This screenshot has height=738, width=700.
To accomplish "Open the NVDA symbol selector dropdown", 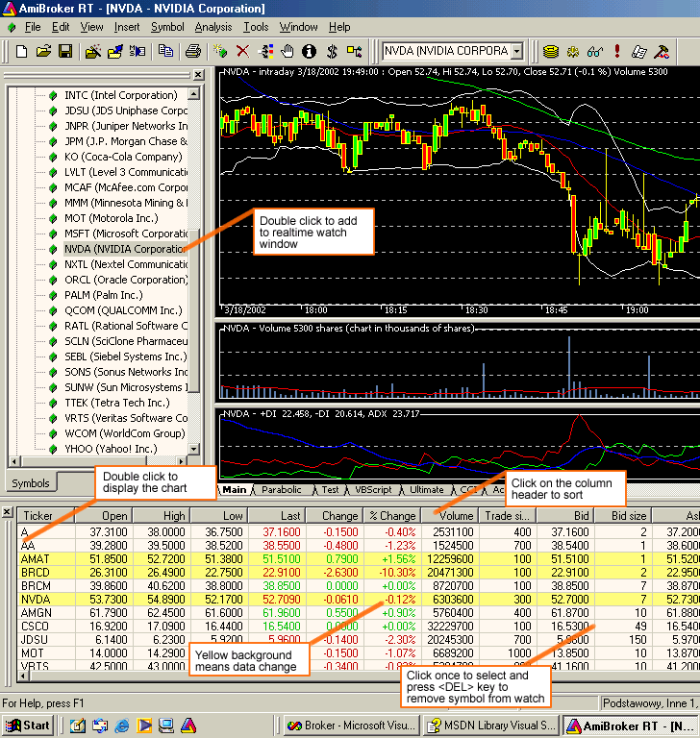I will click(x=516, y=51).
